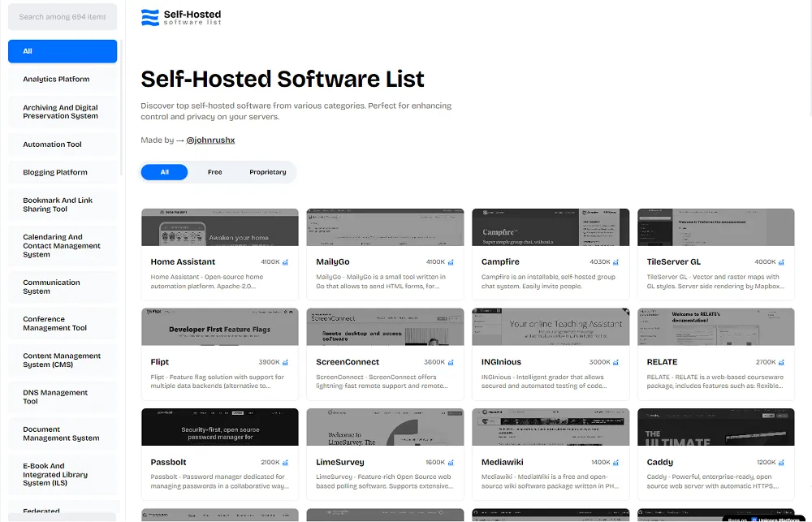Click the search among 694 items field
Screen dimensions: 812x522
click(x=63, y=16)
